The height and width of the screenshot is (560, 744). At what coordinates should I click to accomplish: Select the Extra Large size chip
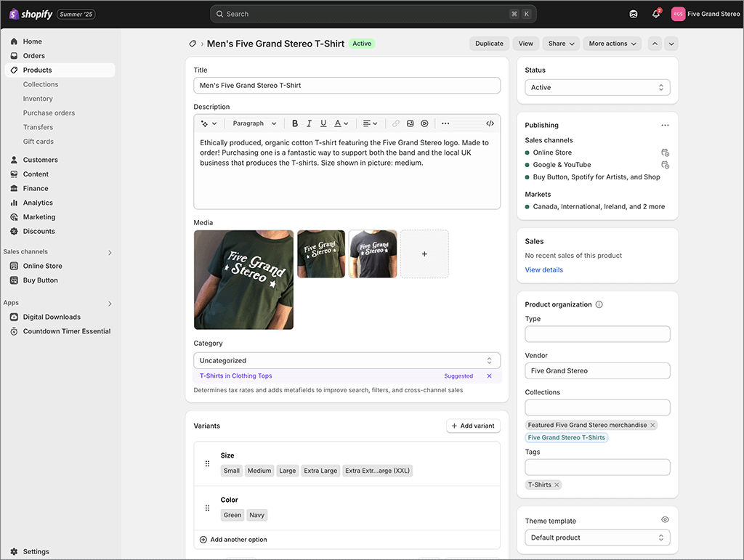tap(320, 471)
